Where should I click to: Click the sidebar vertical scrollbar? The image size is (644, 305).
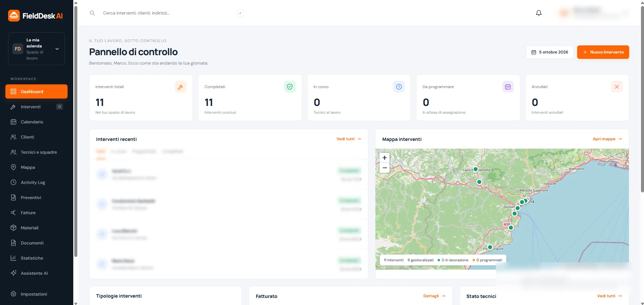[76, 131]
